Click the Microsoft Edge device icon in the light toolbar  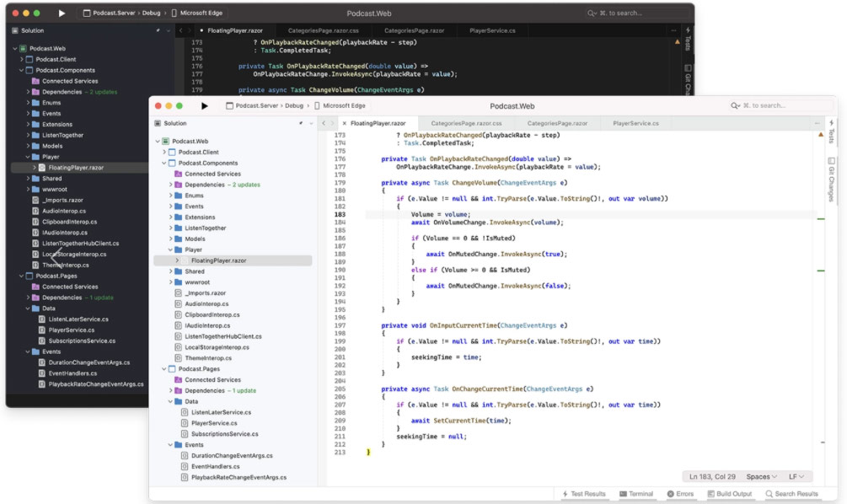click(317, 106)
